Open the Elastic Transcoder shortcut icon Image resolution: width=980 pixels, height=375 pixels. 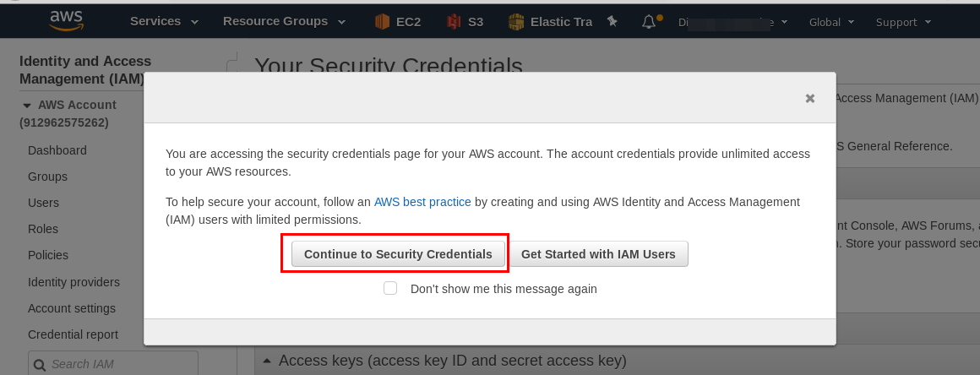(x=516, y=22)
